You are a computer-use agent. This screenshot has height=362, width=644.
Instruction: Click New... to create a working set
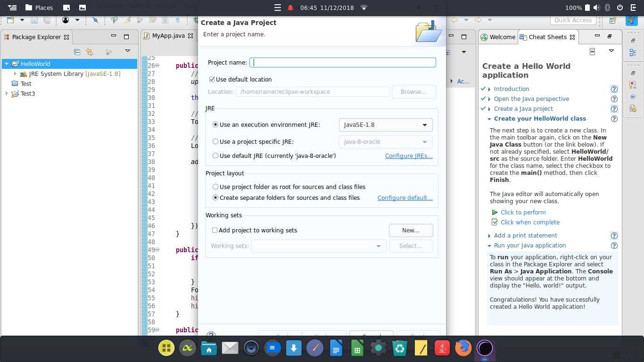tap(411, 230)
